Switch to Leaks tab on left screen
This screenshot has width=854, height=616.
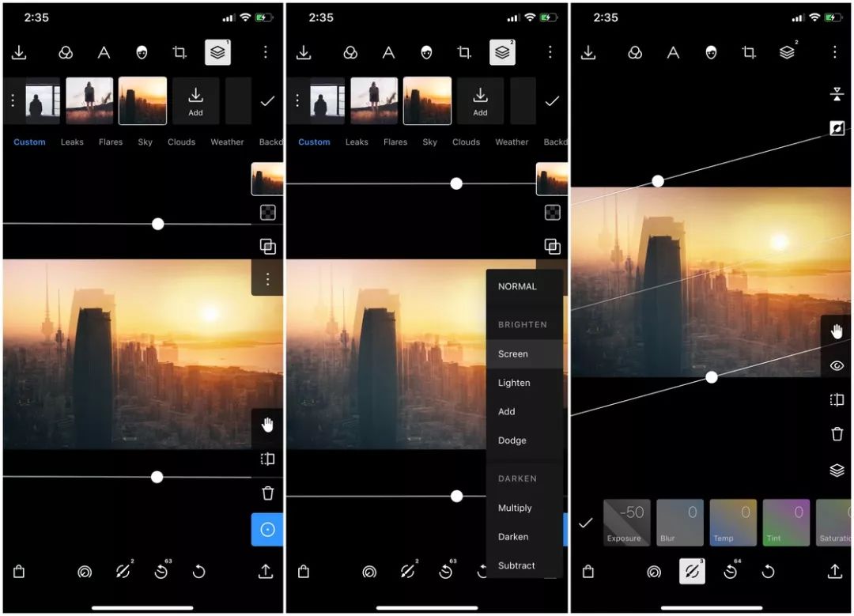click(x=72, y=142)
